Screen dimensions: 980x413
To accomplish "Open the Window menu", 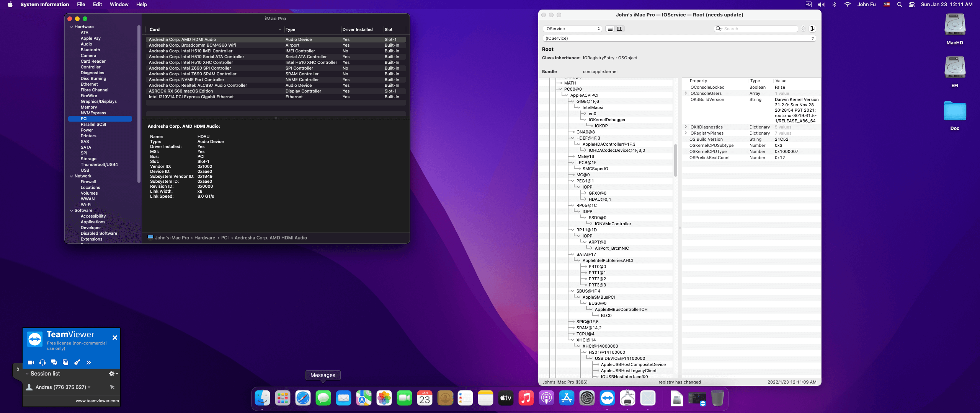I will 119,5.
